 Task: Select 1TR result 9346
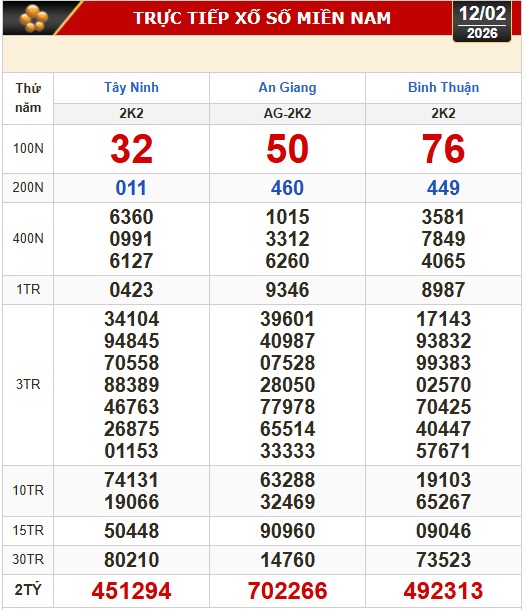[x=287, y=290]
